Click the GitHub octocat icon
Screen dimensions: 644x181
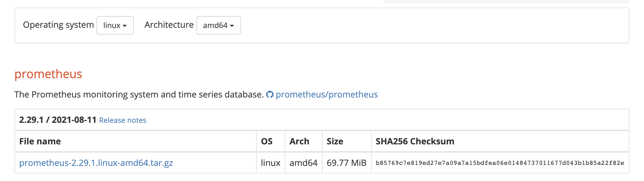[x=270, y=95]
